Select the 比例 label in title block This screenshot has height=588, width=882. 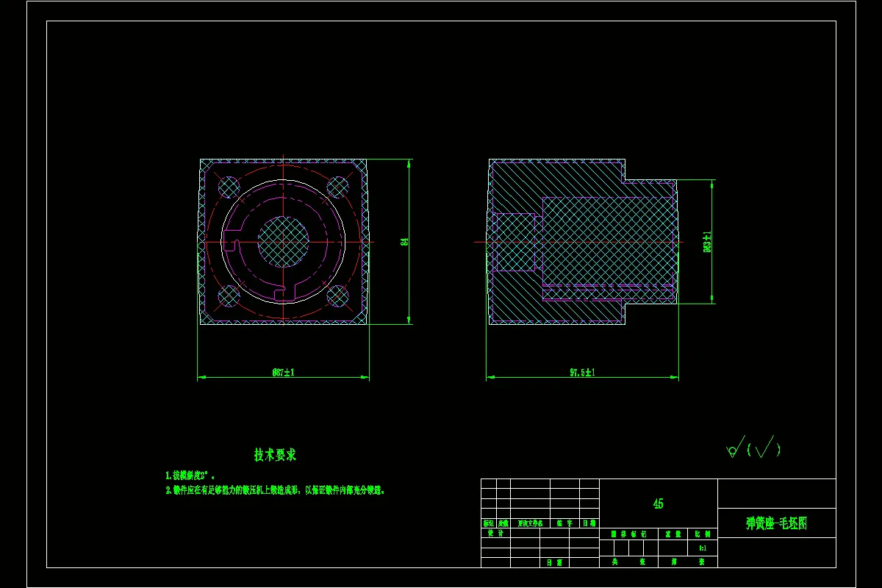pos(702,534)
